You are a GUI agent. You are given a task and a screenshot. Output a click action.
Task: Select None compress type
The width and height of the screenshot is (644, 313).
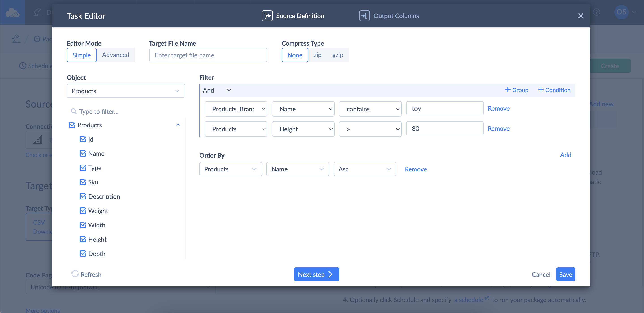coord(295,55)
